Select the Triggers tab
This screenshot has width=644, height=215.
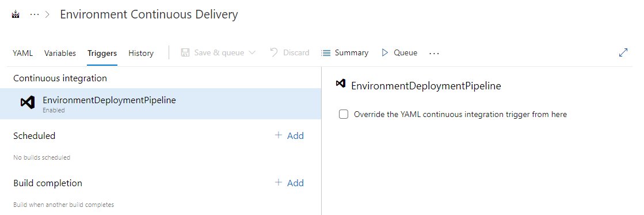102,53
